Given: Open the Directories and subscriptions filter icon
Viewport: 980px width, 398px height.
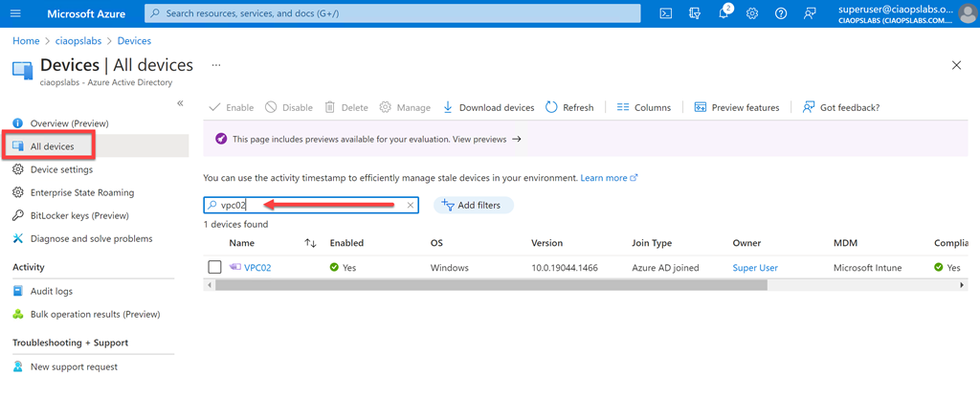Looking at the screenshot, I should point(695,13).
